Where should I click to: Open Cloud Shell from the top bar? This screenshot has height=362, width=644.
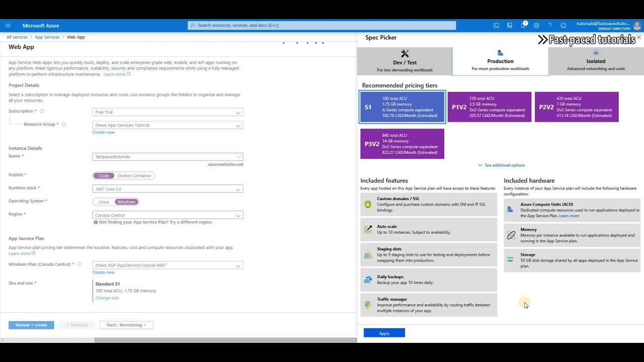[496, 25]
